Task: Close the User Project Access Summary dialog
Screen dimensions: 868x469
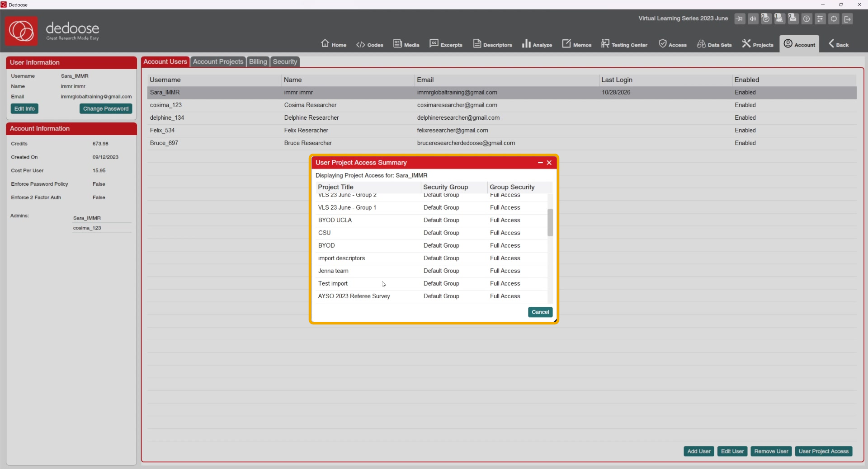Action: [549, 163]
